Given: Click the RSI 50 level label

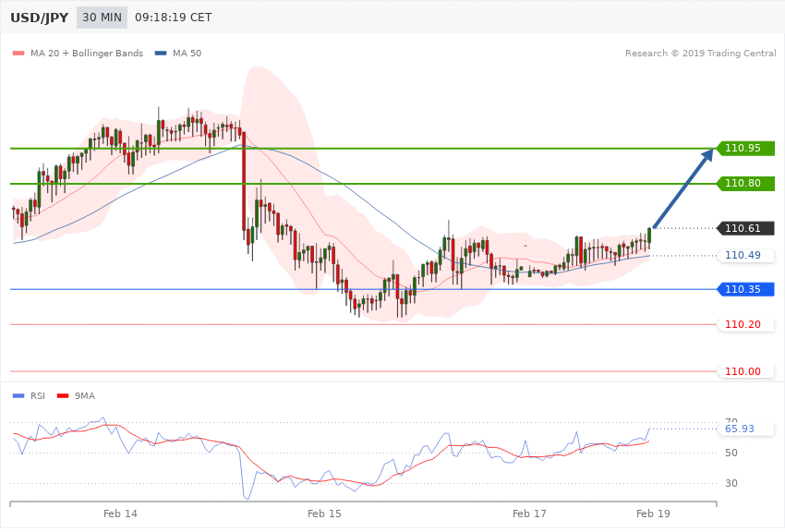Looking at the screenshot, I should point(731,453).
